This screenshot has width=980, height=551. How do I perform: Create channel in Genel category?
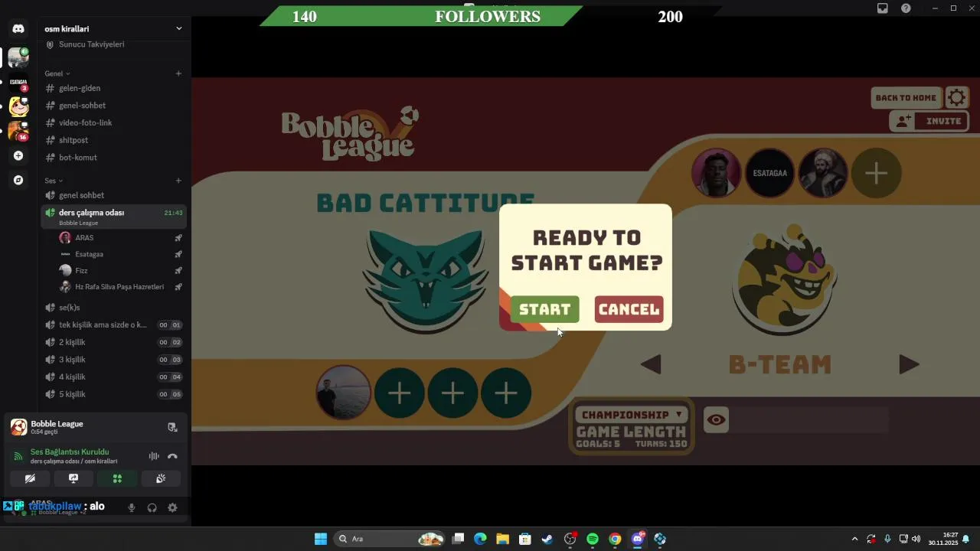[178, 73]
